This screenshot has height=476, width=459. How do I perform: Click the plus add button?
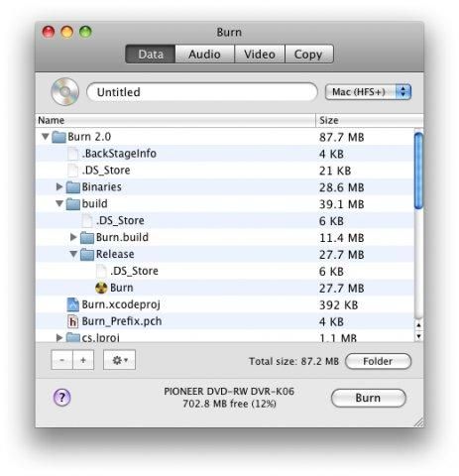(83, 360)
